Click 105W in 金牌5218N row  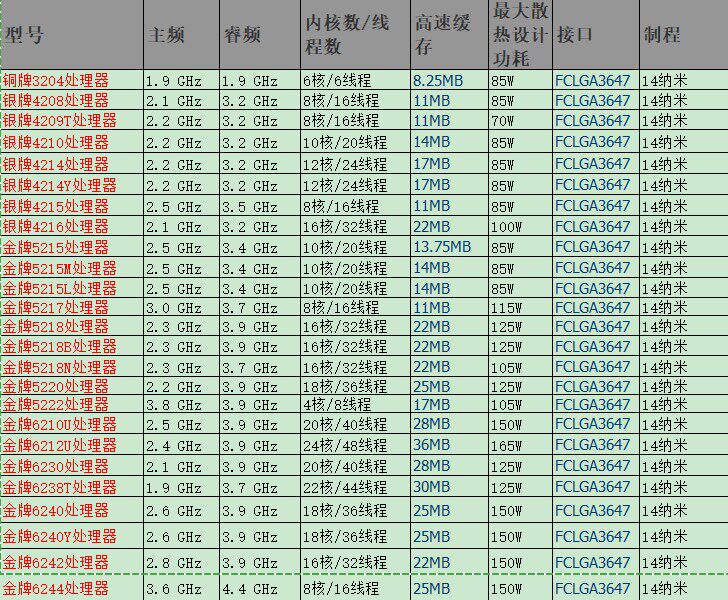click(x=506, y=367)
